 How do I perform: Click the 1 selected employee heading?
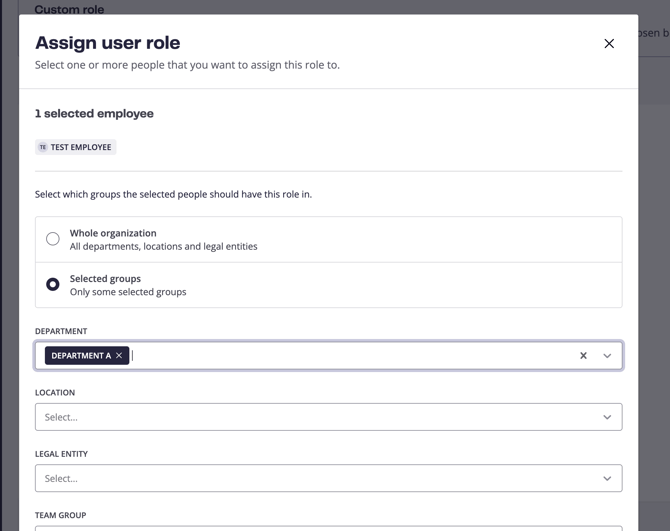[94, 114]
